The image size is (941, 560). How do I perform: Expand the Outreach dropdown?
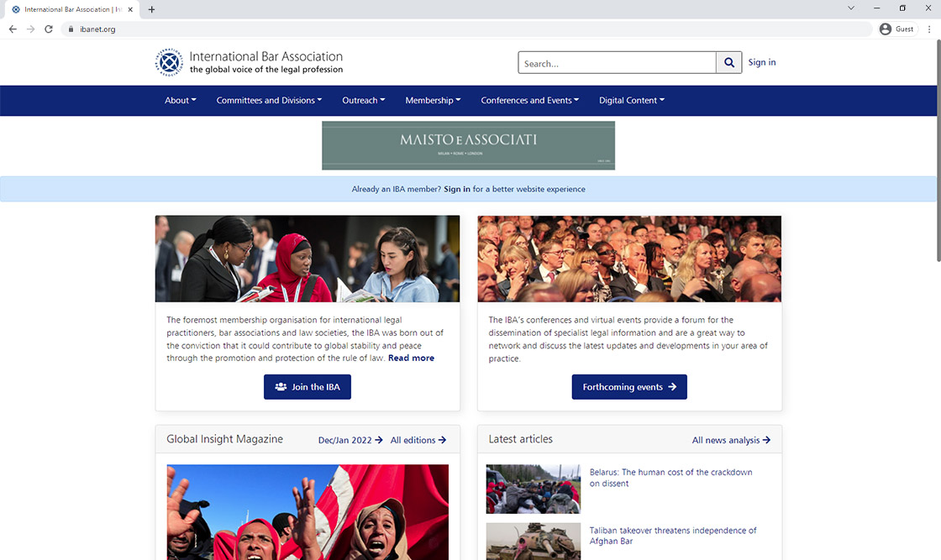pos(364,100)
